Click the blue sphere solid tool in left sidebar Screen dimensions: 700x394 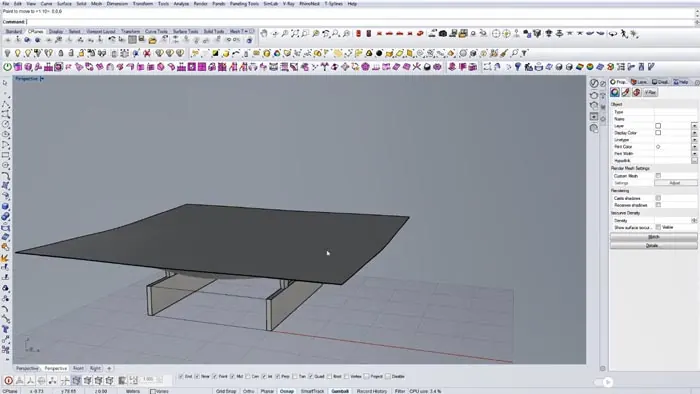(x=5, y=207)
